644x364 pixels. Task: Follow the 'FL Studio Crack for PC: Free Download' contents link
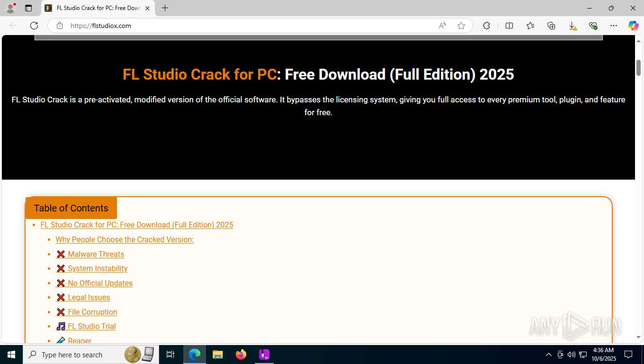(137, 225)
